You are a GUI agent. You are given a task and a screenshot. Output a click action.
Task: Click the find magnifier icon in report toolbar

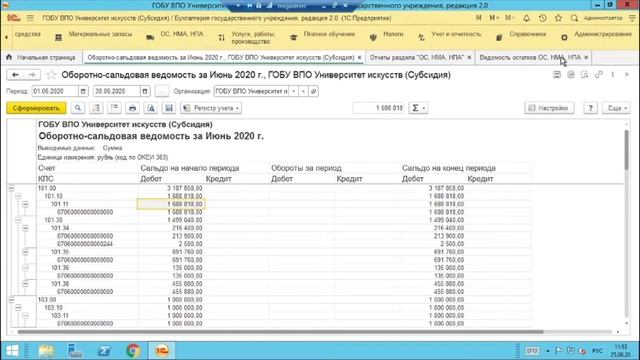pos(77,108)
